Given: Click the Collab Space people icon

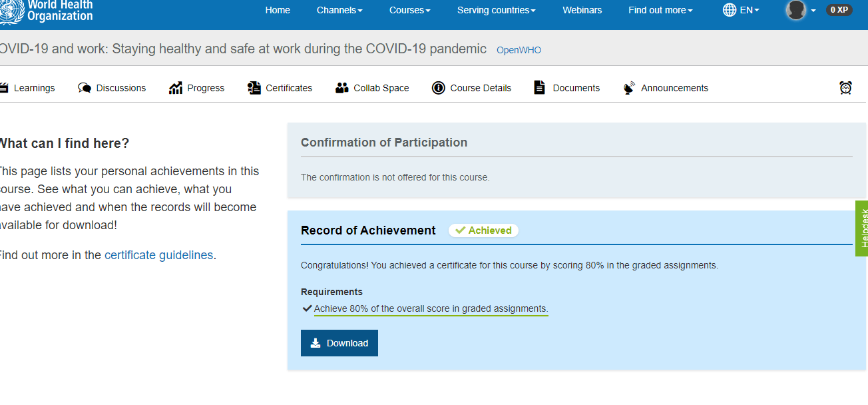Looking at the screenshot, I should point(342,87).
